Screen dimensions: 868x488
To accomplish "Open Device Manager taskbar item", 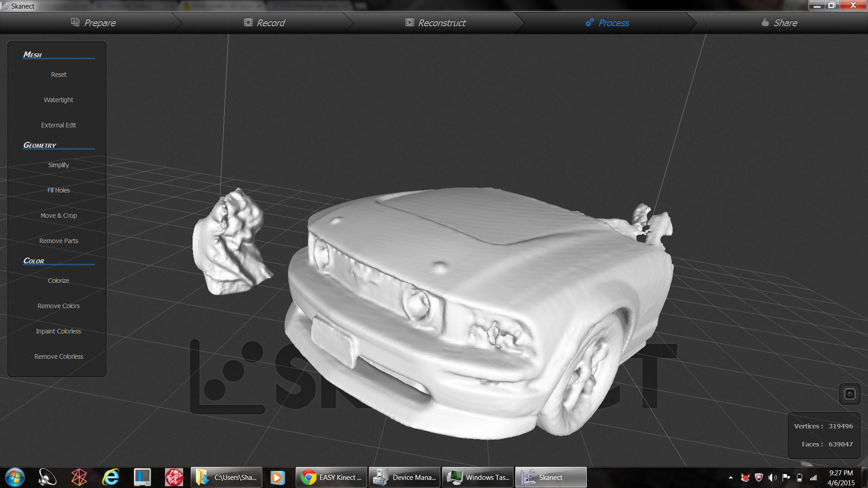I will [404, 477].
